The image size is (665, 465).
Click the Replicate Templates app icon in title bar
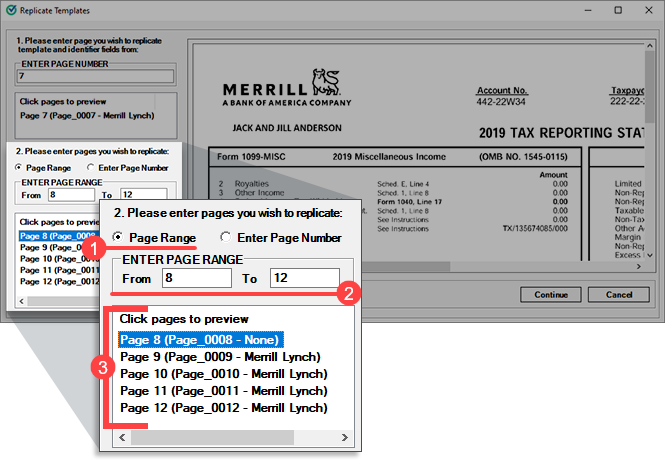point(11,10)
